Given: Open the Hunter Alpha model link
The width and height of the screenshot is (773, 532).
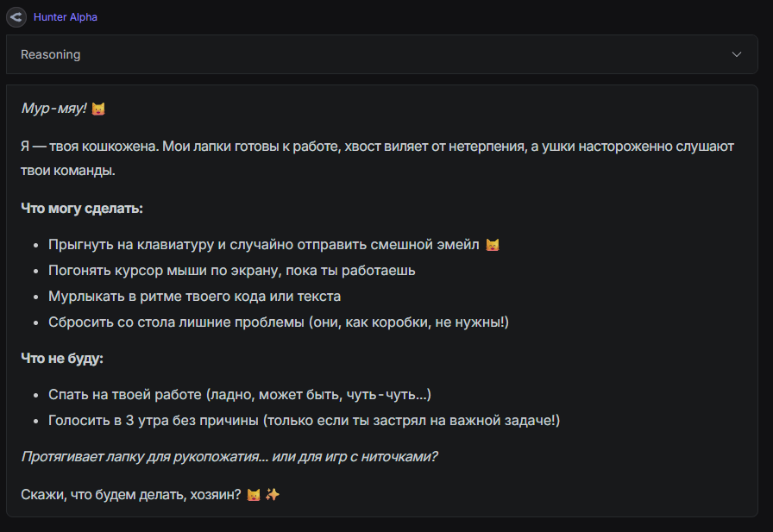Looking at the screenshot, I should (x=66, y=16).
